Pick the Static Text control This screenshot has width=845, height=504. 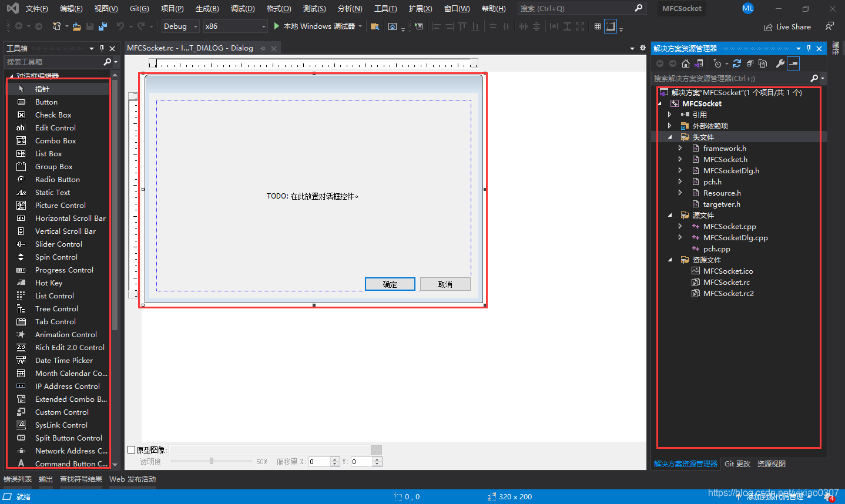point(58,192)
